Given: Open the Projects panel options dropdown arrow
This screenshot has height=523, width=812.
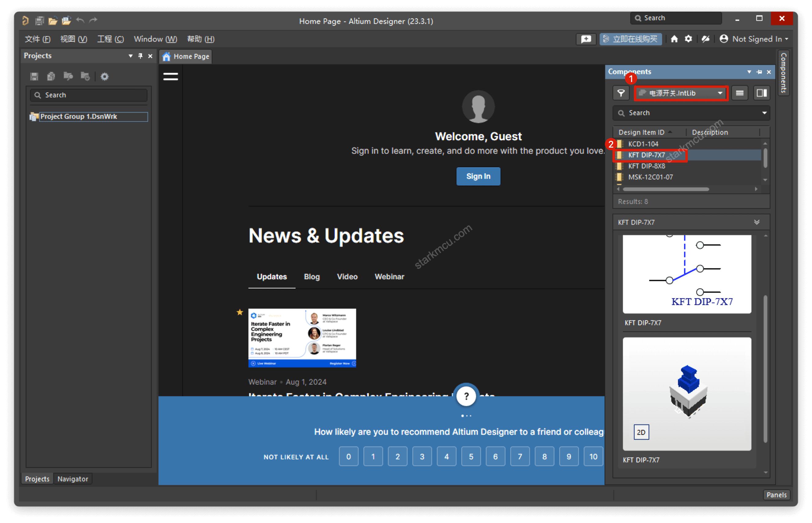Looking at the screenshot, I should [x=130, y=56].
